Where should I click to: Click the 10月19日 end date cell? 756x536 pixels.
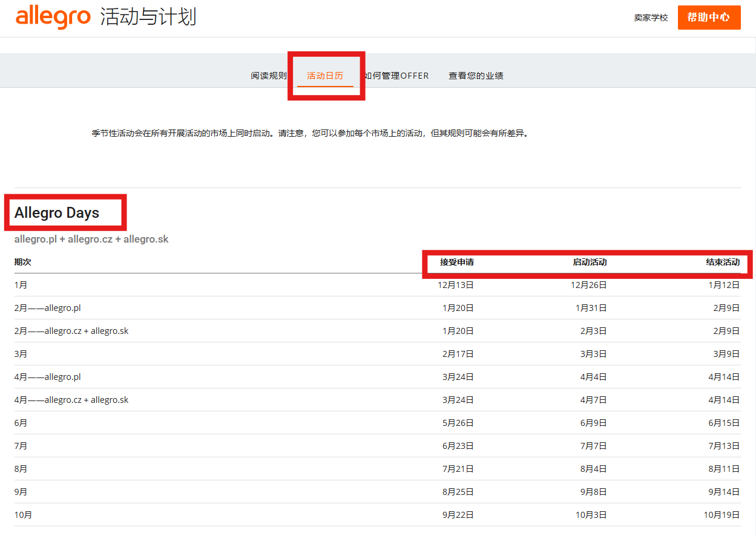721,515
